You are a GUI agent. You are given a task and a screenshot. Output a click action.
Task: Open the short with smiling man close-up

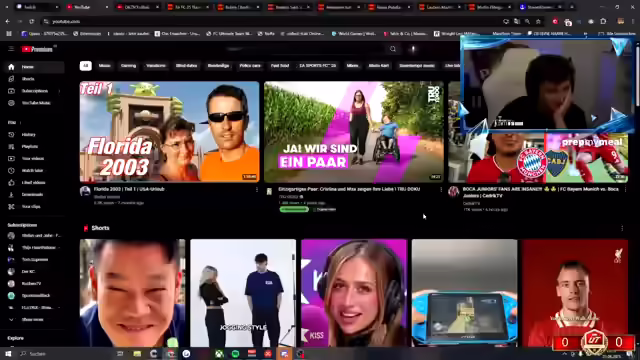[x=132, y=293]
